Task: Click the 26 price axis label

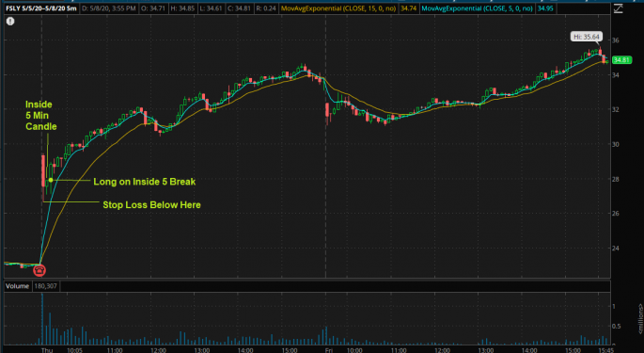Action: (615, 213)
